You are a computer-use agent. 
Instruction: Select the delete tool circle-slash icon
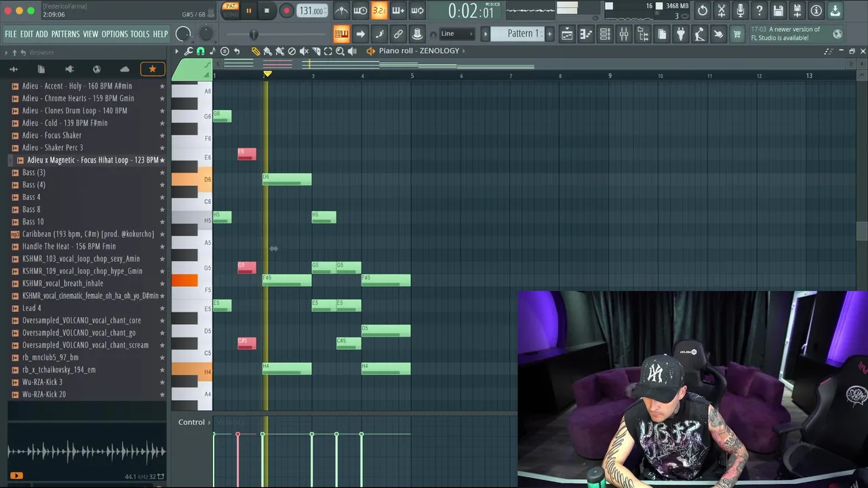pyautogui.click(x=292, y=52)
